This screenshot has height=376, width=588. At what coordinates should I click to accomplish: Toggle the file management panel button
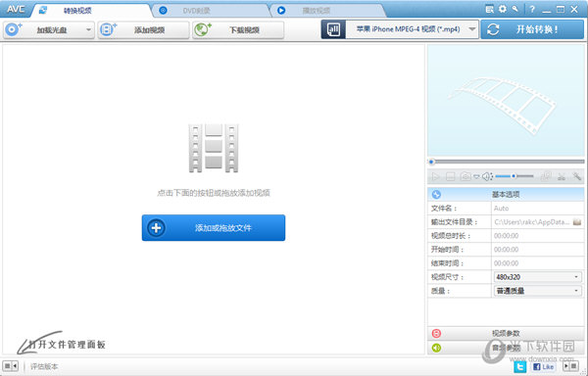point(10,366)
